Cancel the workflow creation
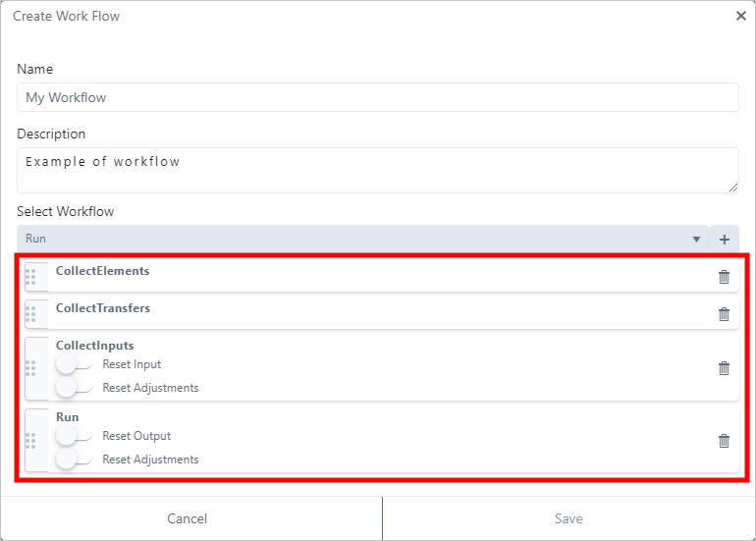Screen dimensions: 756x541 coord(187,518)
